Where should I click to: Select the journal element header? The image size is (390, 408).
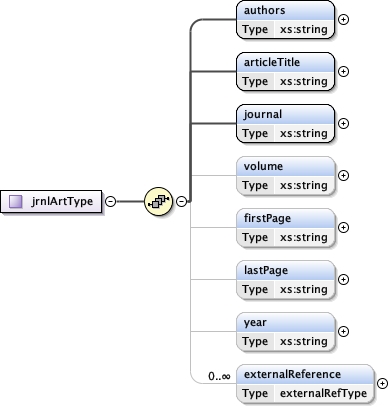click(x=285, y=114)
